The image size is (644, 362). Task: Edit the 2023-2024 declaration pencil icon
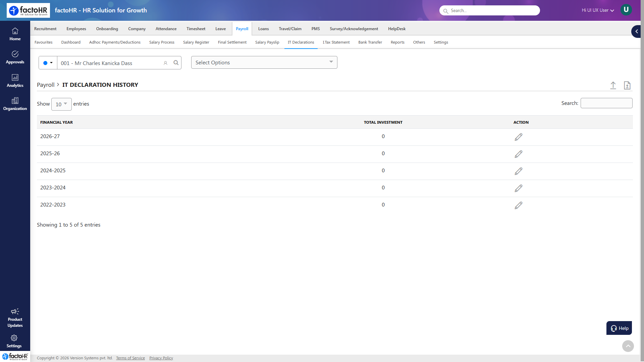(519, 188)
